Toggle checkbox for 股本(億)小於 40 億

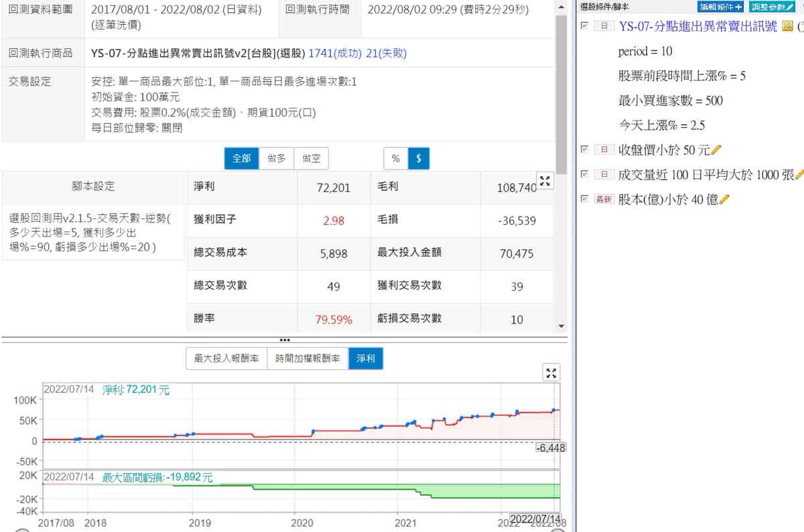(x=584, y=199)
